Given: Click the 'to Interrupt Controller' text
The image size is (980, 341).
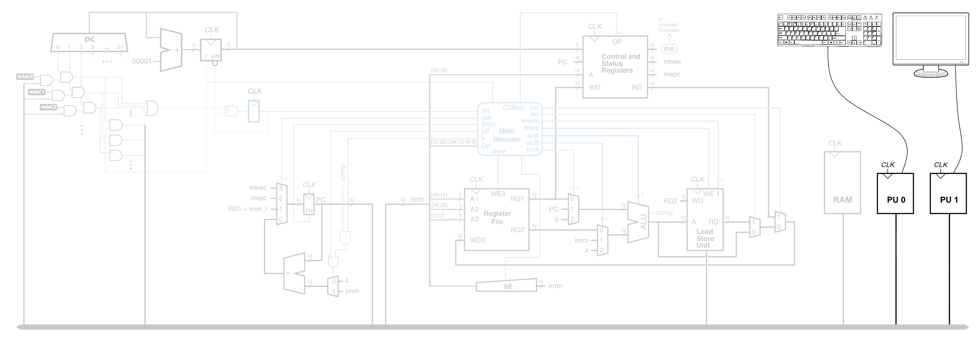Looking at the screenshot, I should pyautogui.click(x=669, y=25).
